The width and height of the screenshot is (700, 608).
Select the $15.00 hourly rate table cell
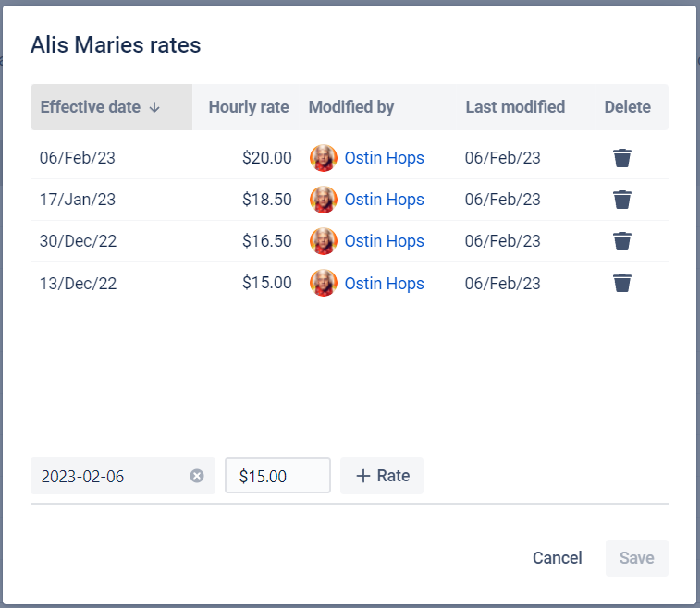267,283
